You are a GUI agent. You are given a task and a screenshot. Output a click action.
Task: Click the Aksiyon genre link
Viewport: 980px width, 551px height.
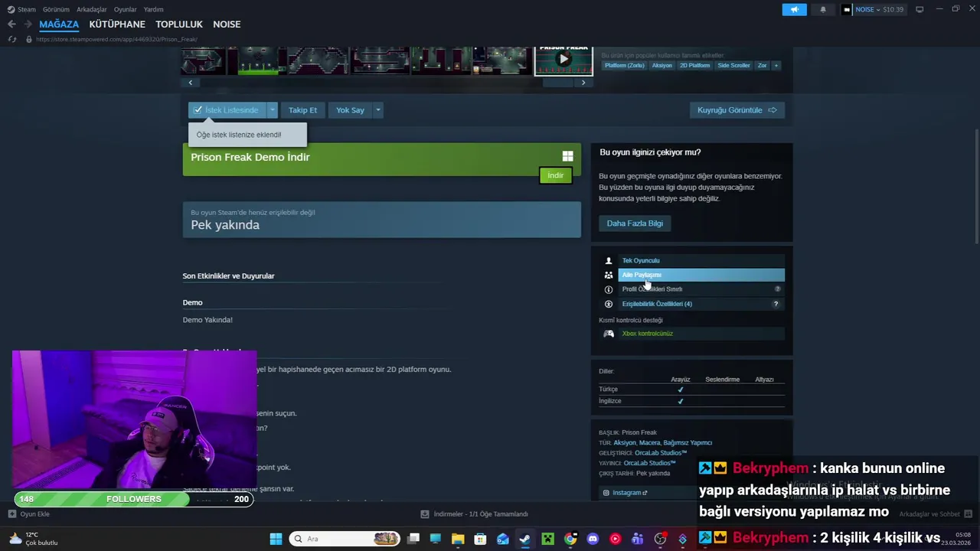[625, 442]
